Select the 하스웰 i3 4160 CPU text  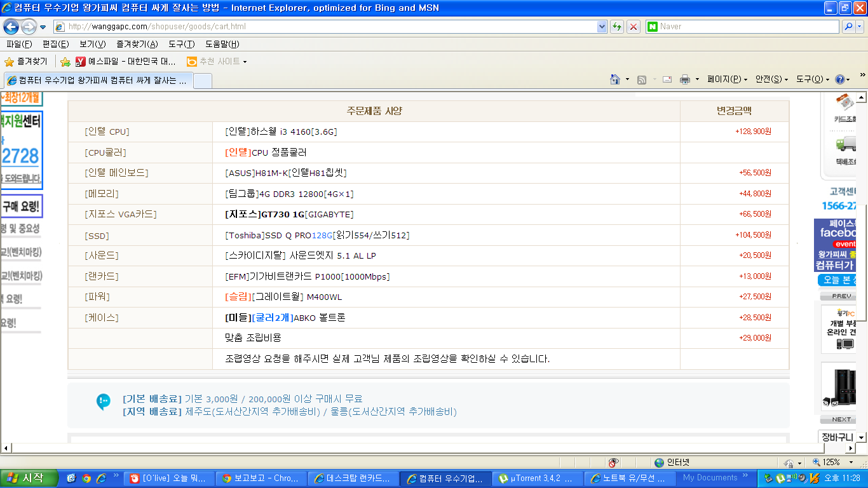pyautogui.click(x=281, y=132)
